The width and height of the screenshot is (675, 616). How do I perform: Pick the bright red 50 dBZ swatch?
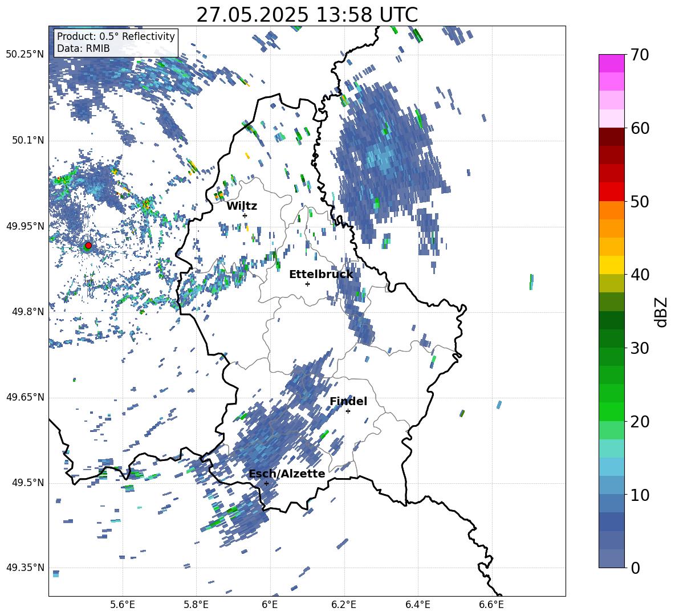point(611,192)
